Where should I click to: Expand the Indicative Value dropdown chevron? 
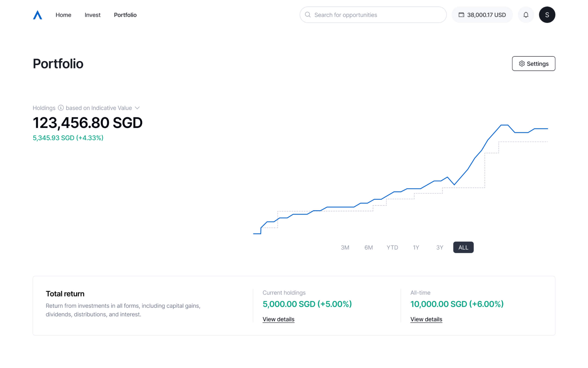(138, 108)
